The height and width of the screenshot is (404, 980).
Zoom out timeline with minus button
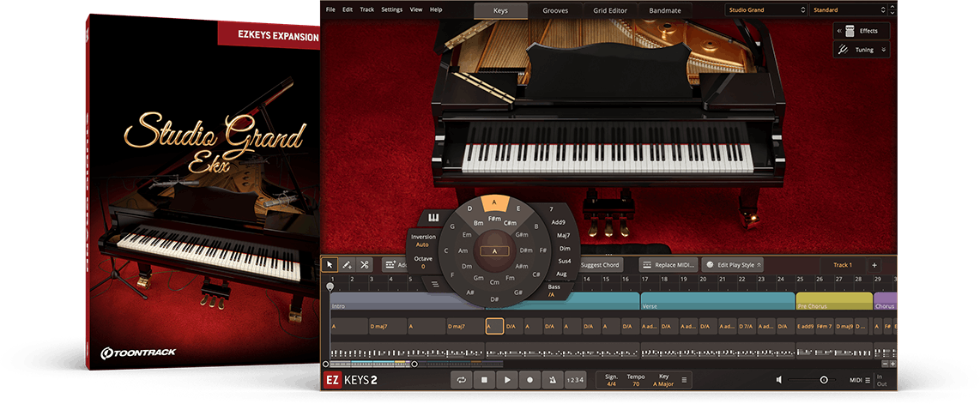pos(885,364)
